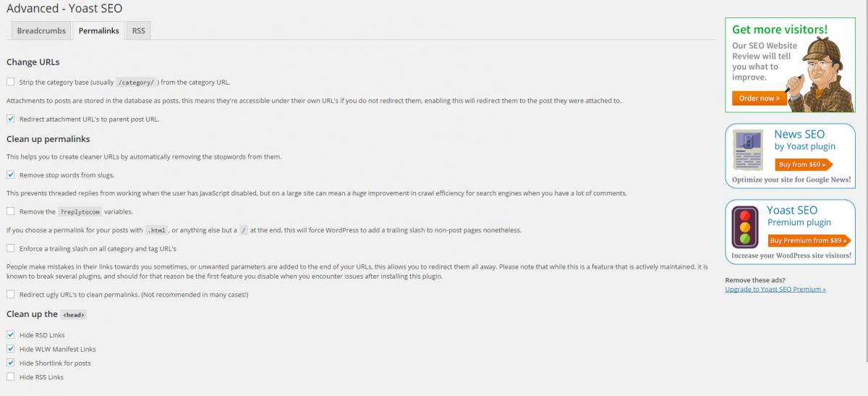Click the Order now button
The image size is (868, 396).
coord(759,98)
